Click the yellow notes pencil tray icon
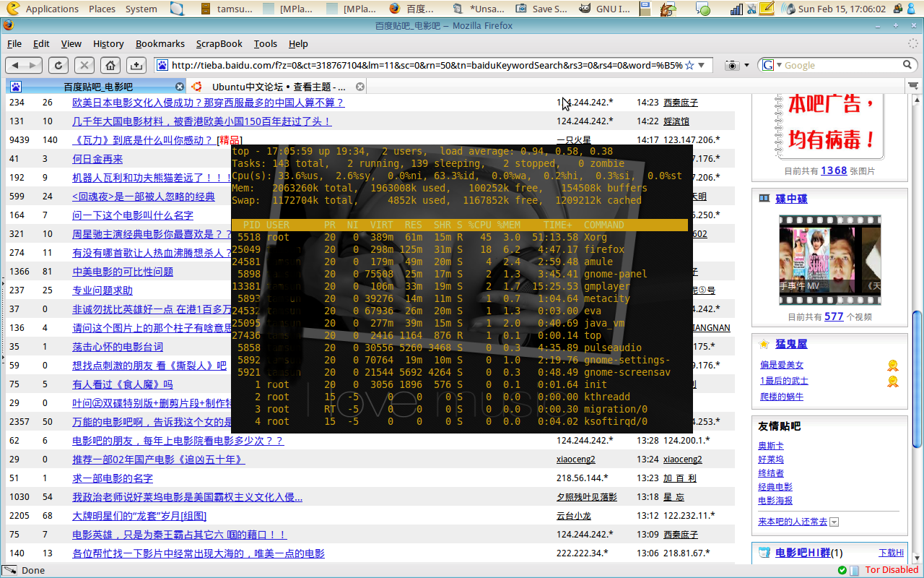The width and height of the screenshot is (924, 578). coord(767,9)
